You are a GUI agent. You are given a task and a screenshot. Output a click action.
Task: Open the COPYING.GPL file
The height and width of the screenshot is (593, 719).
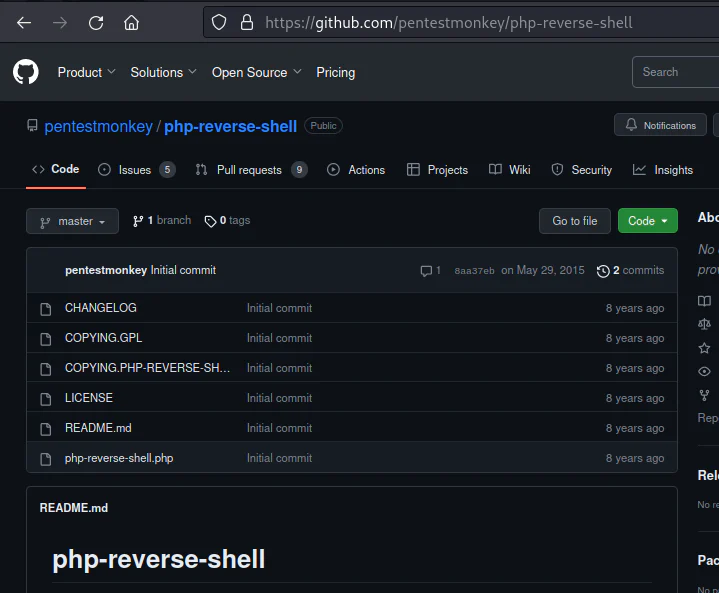(x=103, y=338)
